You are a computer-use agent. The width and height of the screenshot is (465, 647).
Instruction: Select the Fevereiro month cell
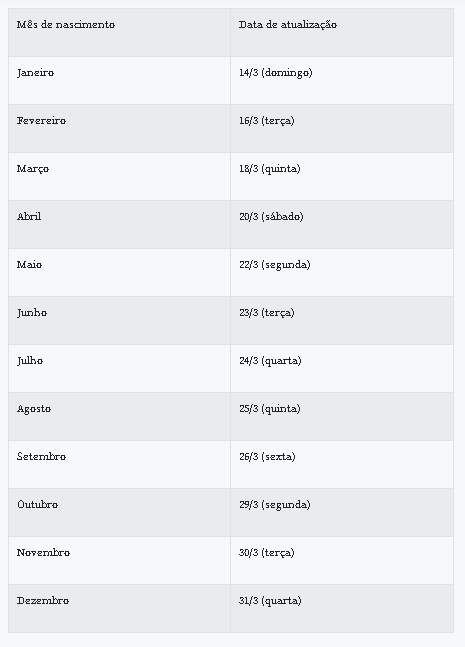pyautogui.click(x=119, y=129)
